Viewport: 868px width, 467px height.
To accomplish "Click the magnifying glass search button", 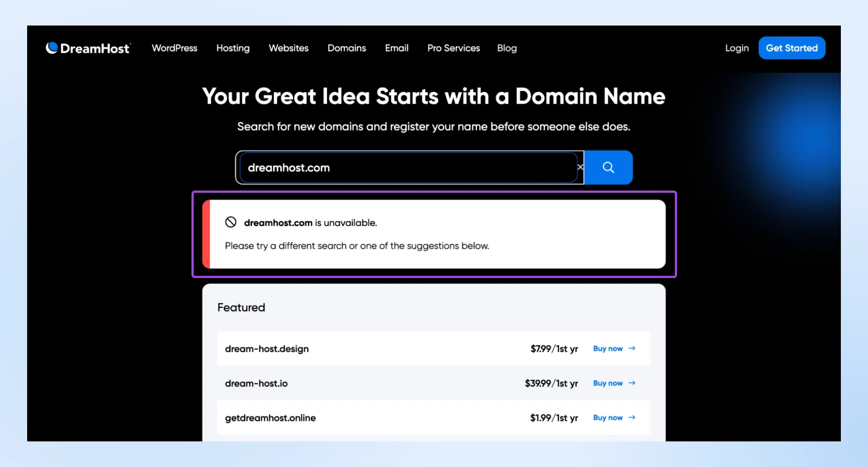I will [x=608, y=168].
